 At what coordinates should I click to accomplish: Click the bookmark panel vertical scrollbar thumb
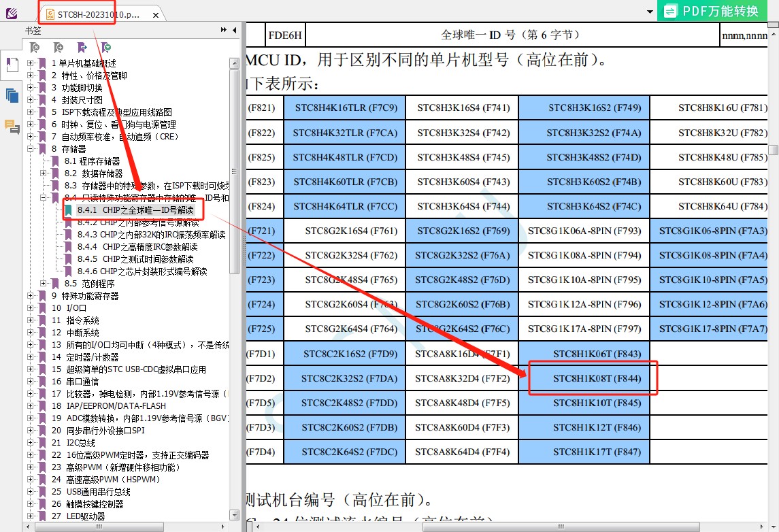[235, 171]
